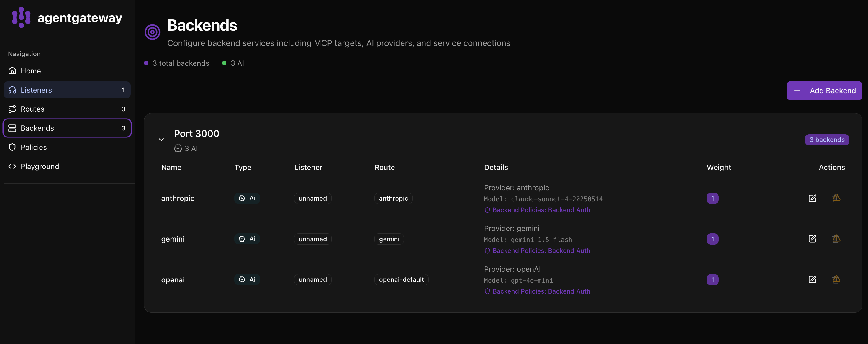Click the brain icon next to 3 AI
The width and height of the screenshot is (868, 344).
(x=178, y=148)
